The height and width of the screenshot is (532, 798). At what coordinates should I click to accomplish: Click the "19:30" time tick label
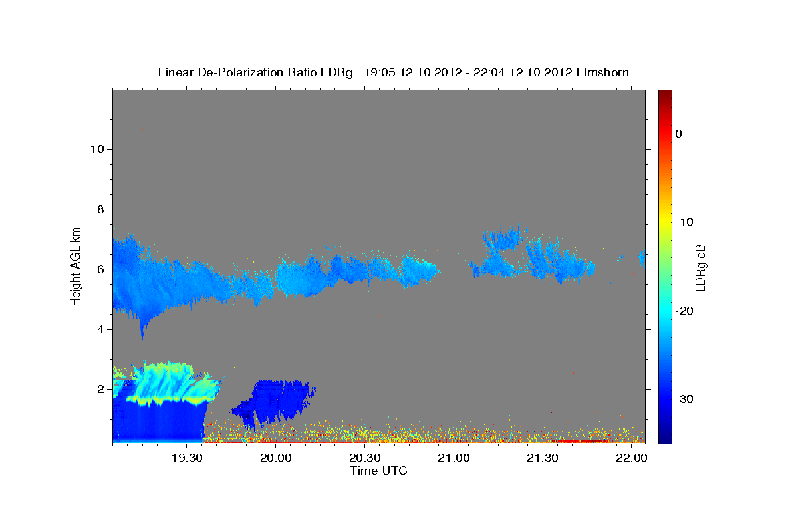[x=187, y=458]
